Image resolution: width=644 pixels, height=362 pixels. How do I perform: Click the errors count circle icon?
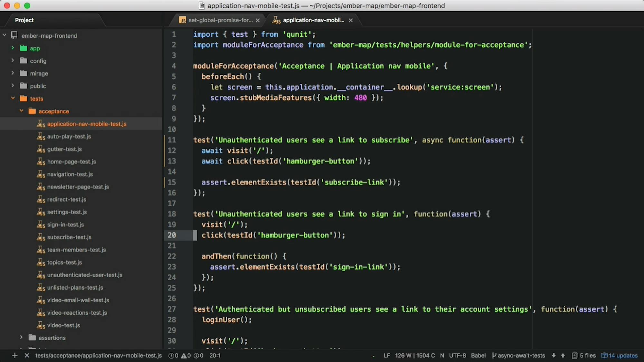tap(171, 356)
